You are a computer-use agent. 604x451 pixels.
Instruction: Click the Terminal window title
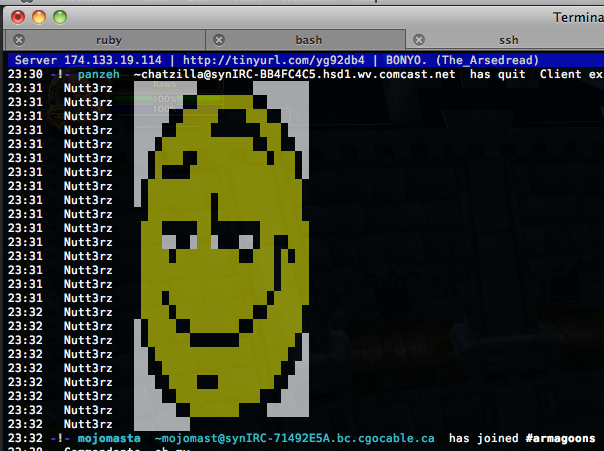pos(578,17)
